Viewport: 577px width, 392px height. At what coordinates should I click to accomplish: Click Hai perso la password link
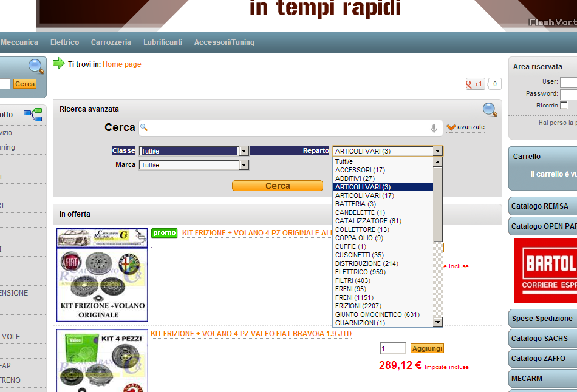point(558,123)
